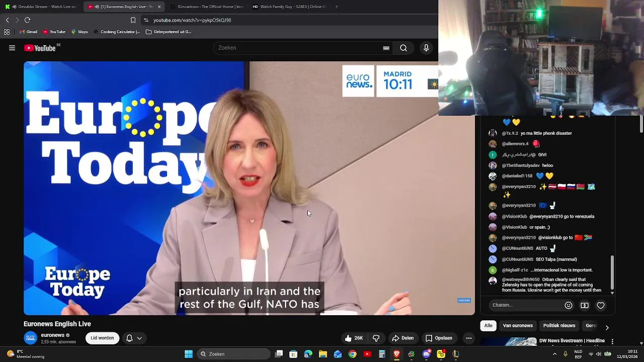
Task: Select the Alle filter chip
Action: point(488,326)
